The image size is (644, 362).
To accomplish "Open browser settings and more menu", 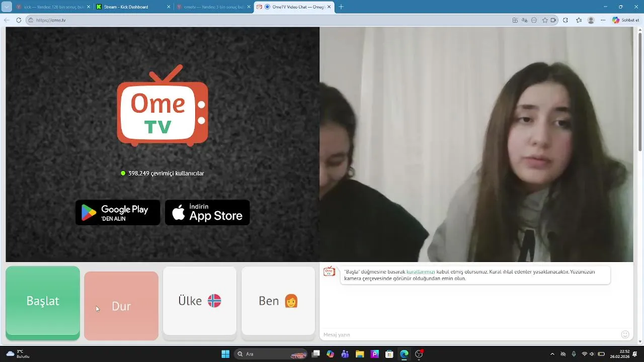I will [x=603, y=20].
